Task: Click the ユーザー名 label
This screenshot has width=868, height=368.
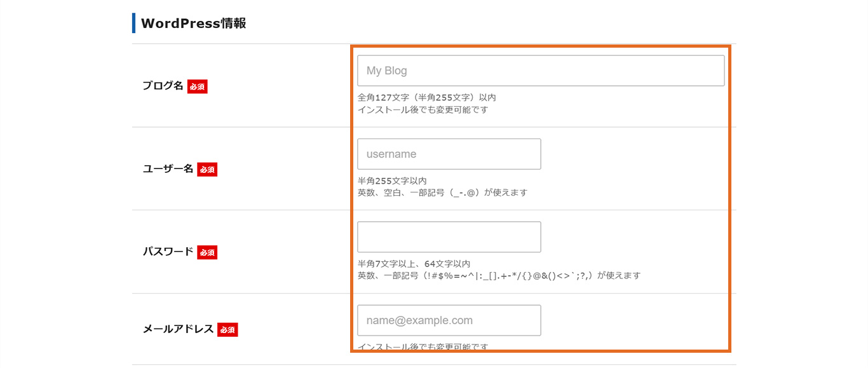Action: [x=168, y=169]
